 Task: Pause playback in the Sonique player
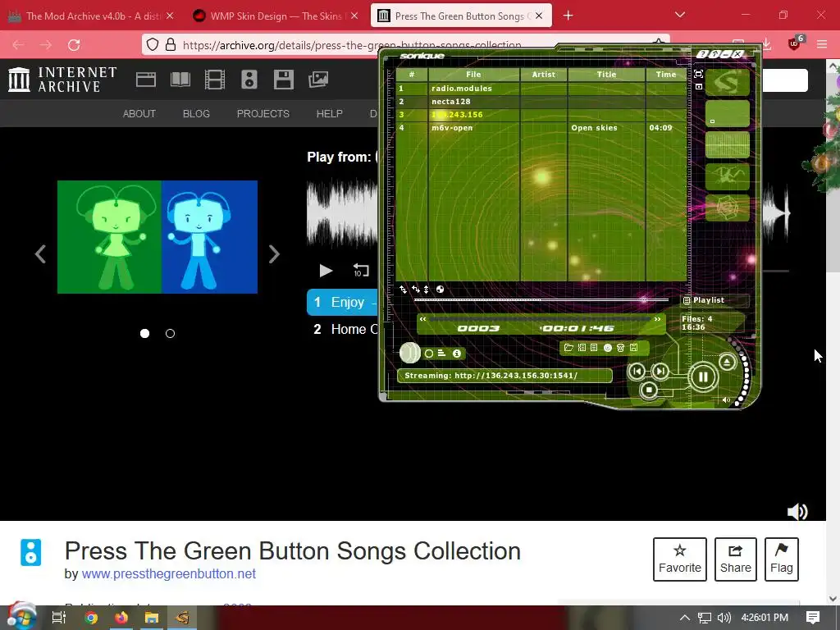tap(703, 377)
